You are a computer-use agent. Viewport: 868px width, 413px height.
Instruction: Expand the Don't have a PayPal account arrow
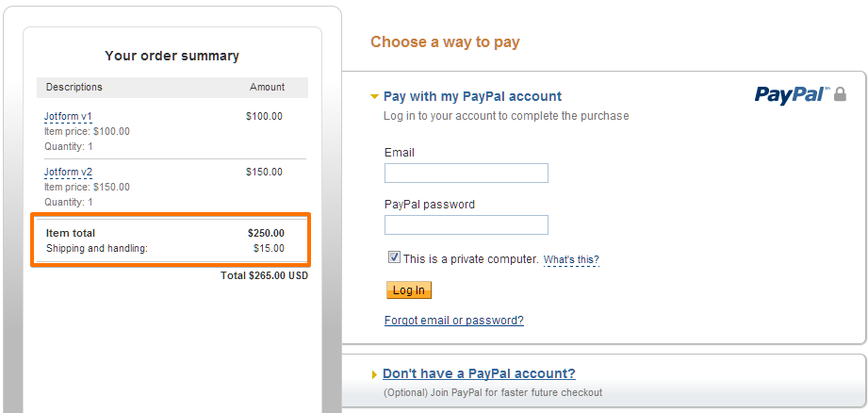[374, 375]
